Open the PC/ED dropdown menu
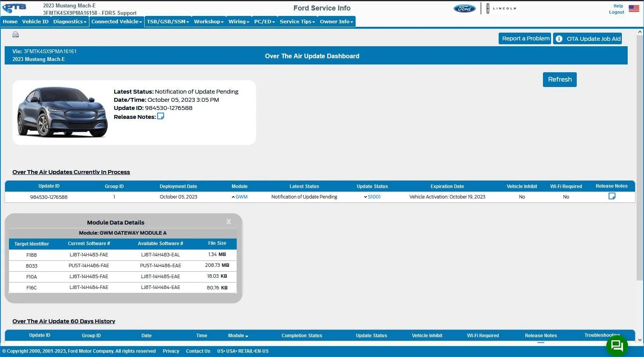644x357 pixels. coord(264,22)
